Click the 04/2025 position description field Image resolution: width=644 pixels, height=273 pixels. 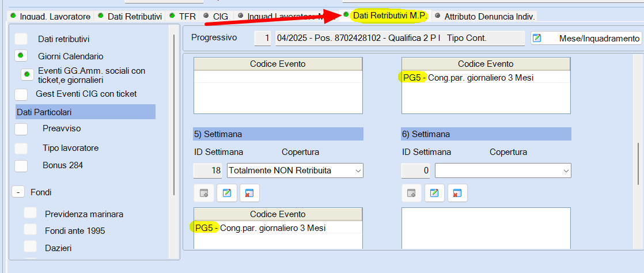coord(400,39)
